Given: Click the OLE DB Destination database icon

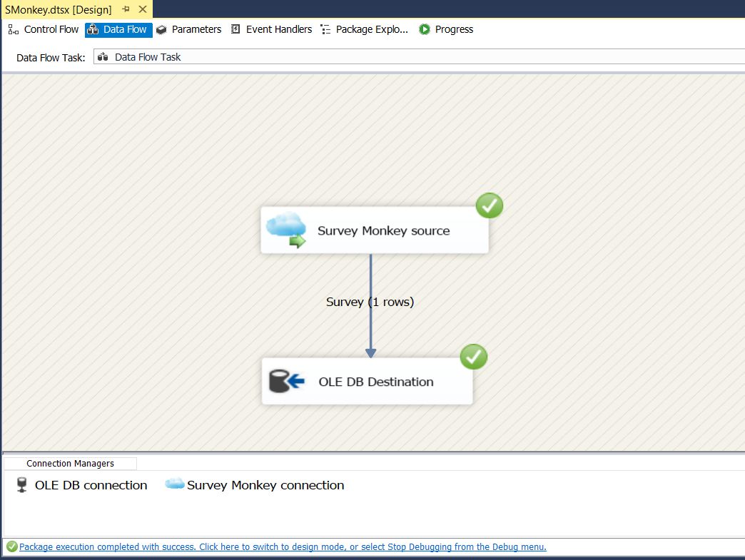Looking at the screenshot, I should point(286,382).
